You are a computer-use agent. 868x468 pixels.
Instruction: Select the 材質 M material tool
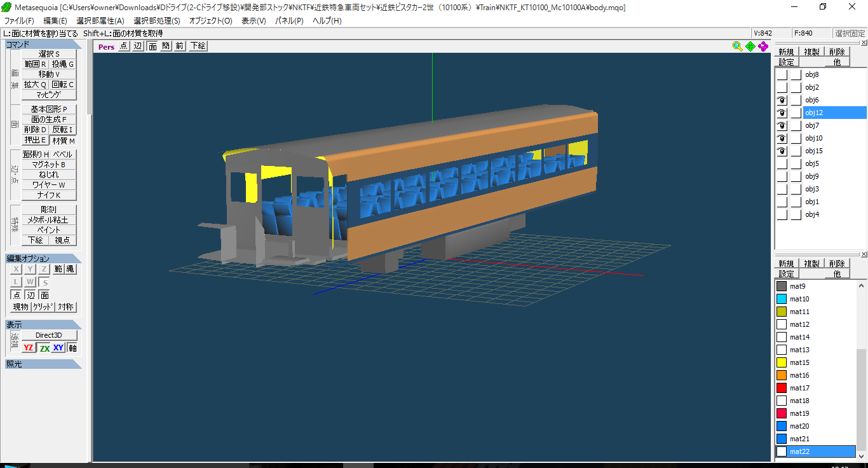pyautogui.click(x=63, y=141)
